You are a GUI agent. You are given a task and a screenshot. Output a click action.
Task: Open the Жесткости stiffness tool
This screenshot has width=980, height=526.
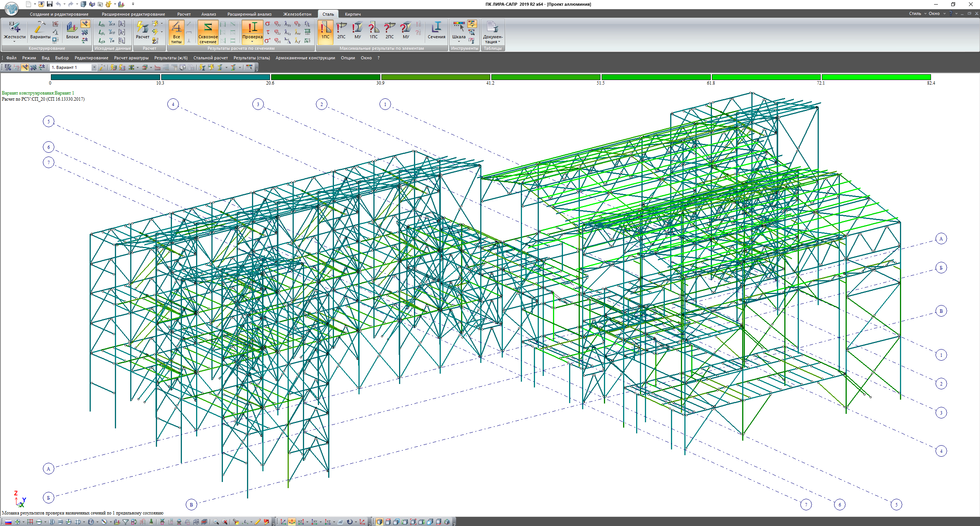(x=14, y=31)
